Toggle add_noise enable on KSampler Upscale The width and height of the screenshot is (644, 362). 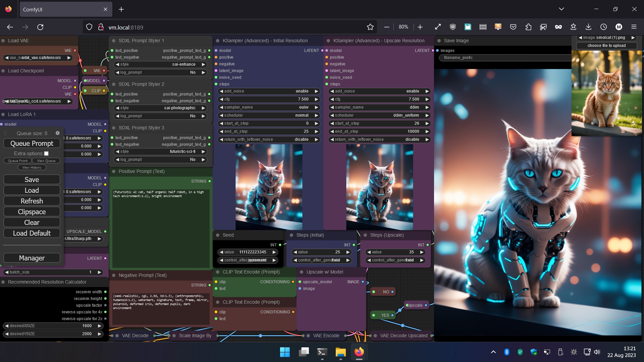point(426,91)
